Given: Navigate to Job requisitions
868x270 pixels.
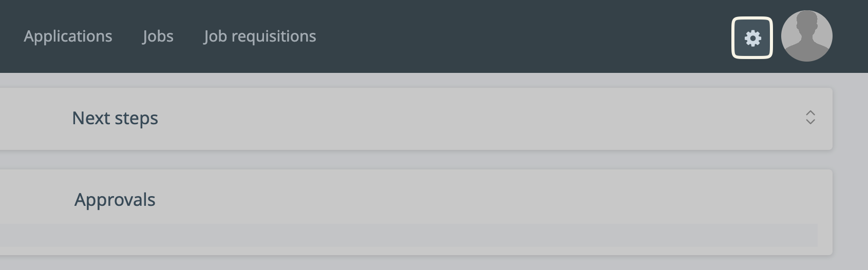Looking at the screenshot, I should coord(260,36).
